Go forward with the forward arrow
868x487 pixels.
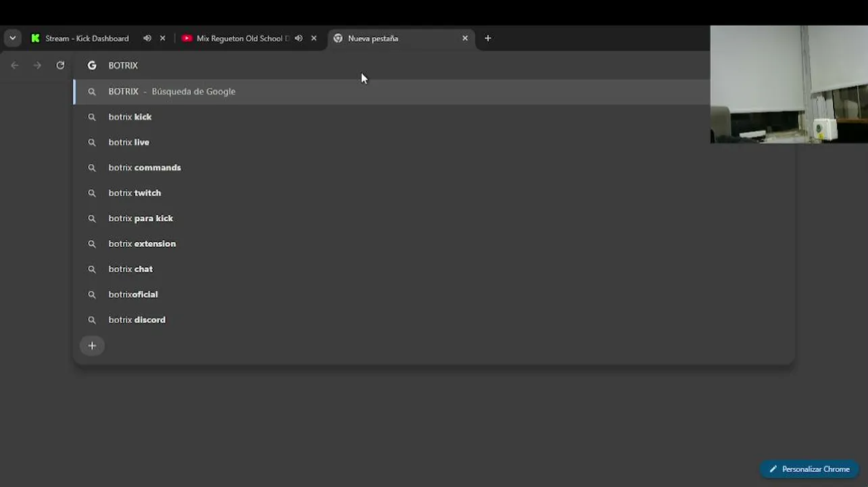37,66
